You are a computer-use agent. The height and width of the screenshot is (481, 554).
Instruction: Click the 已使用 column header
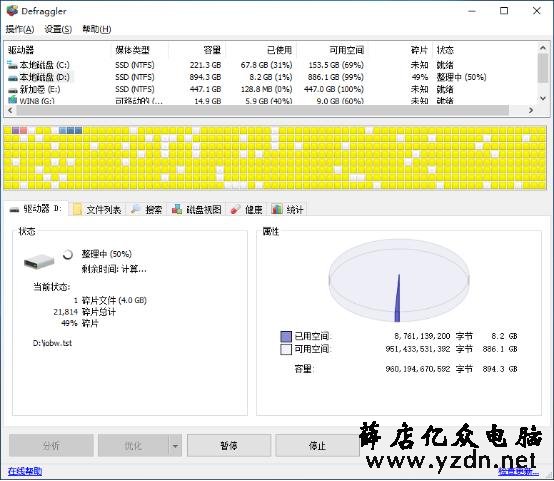(x=261, y=50)
